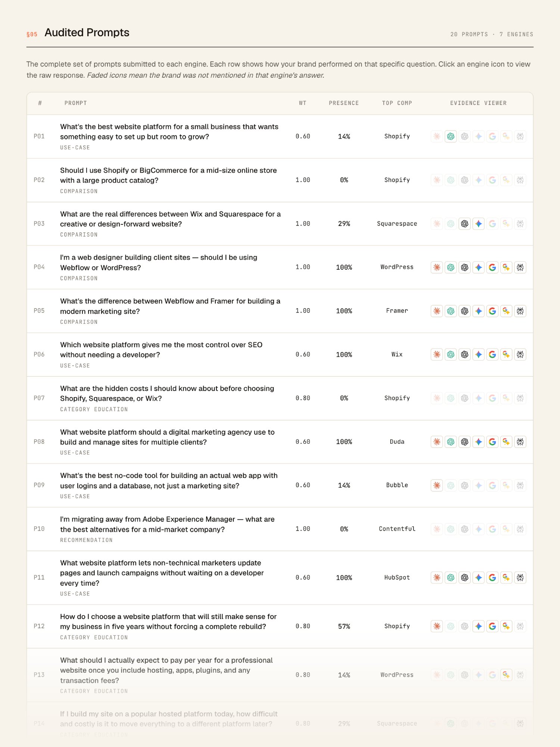Open the Google response for P12

pyautogui.click(x=492, y=626)
